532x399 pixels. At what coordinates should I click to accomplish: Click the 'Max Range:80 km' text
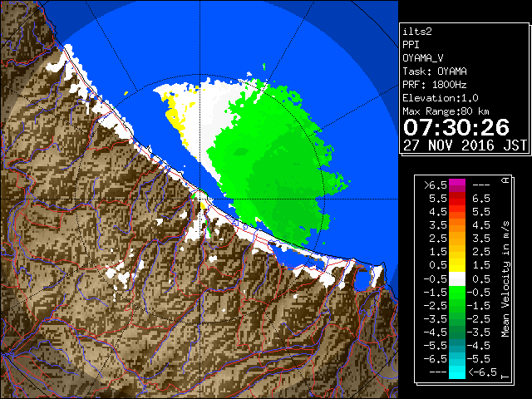[x=446, y=111]
